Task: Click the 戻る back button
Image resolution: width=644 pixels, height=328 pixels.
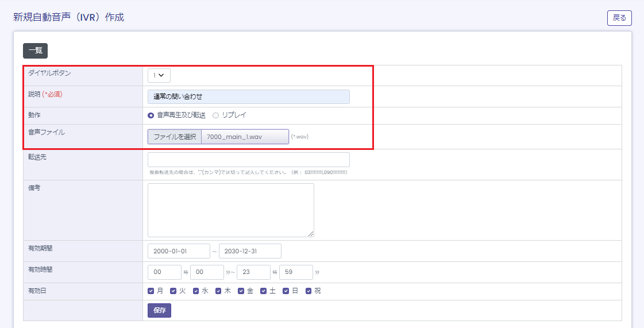Action: 619,18
